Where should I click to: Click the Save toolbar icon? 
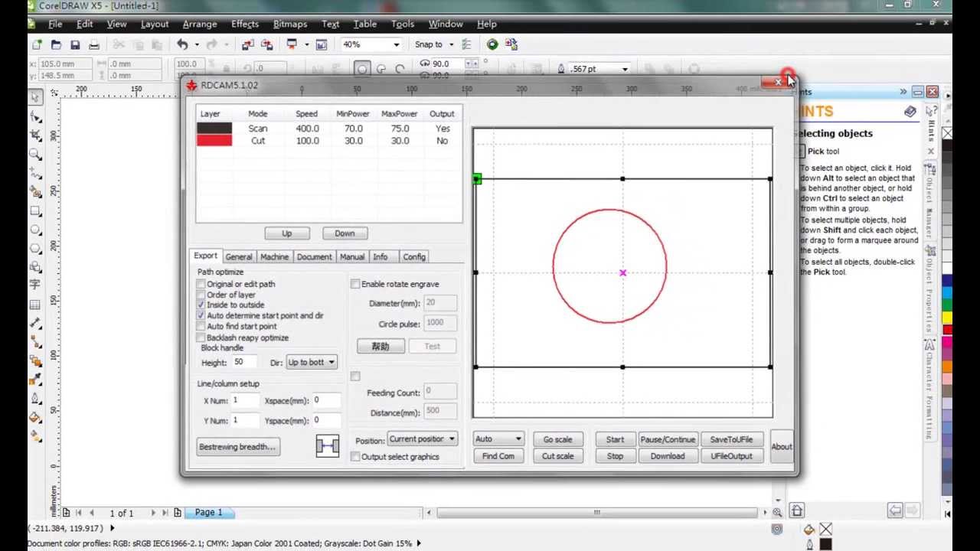click(x=75, y=44)
